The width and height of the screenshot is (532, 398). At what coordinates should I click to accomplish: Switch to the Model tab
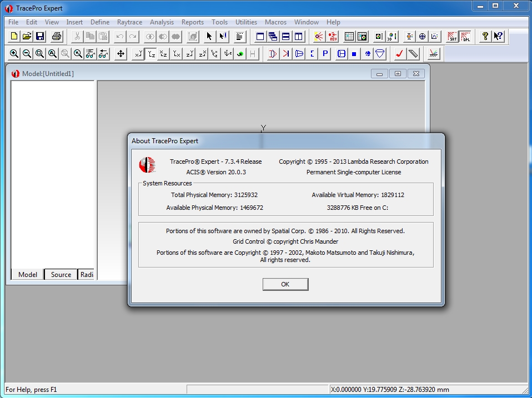click(27, 275)
